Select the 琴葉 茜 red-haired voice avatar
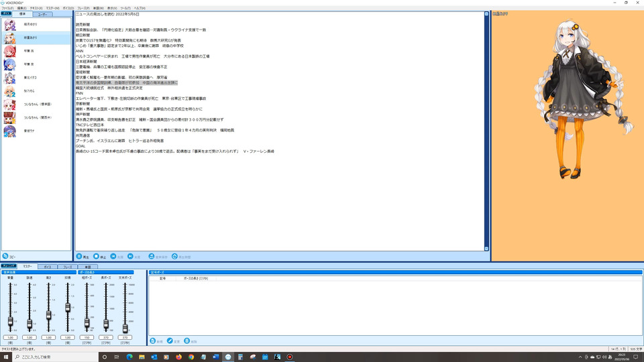Screen dimensions: 644x362 pos(9,51)
